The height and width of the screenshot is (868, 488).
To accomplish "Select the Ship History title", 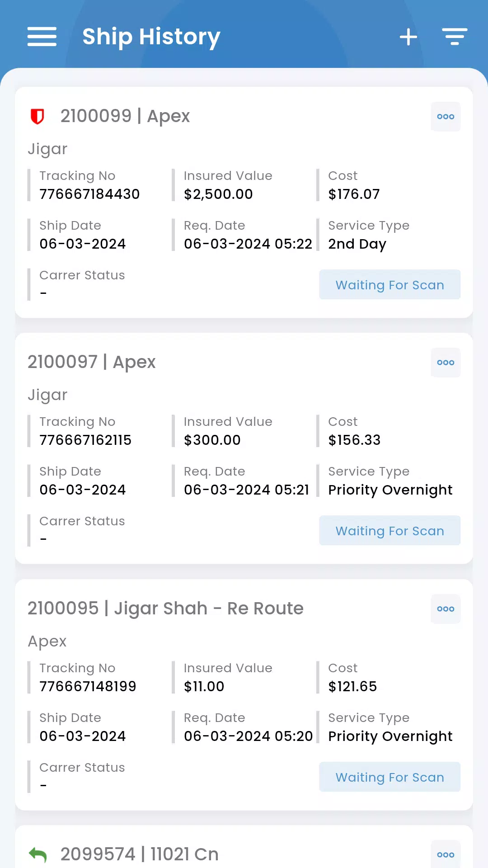I will coord(151,37).
